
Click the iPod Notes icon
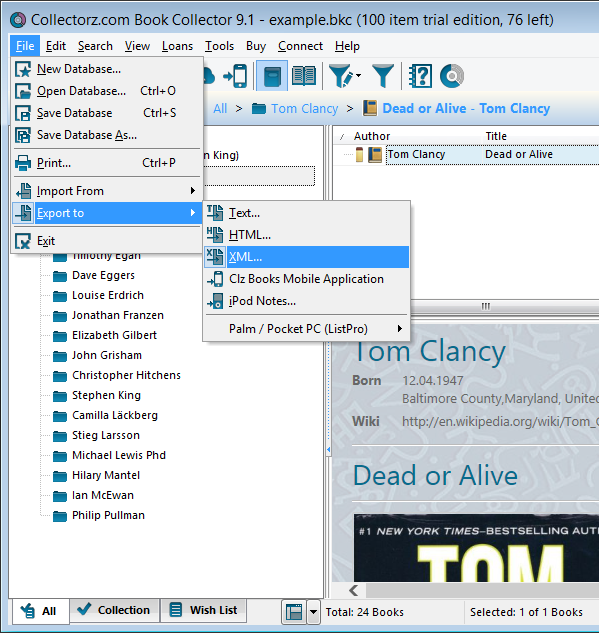(215, 301)
